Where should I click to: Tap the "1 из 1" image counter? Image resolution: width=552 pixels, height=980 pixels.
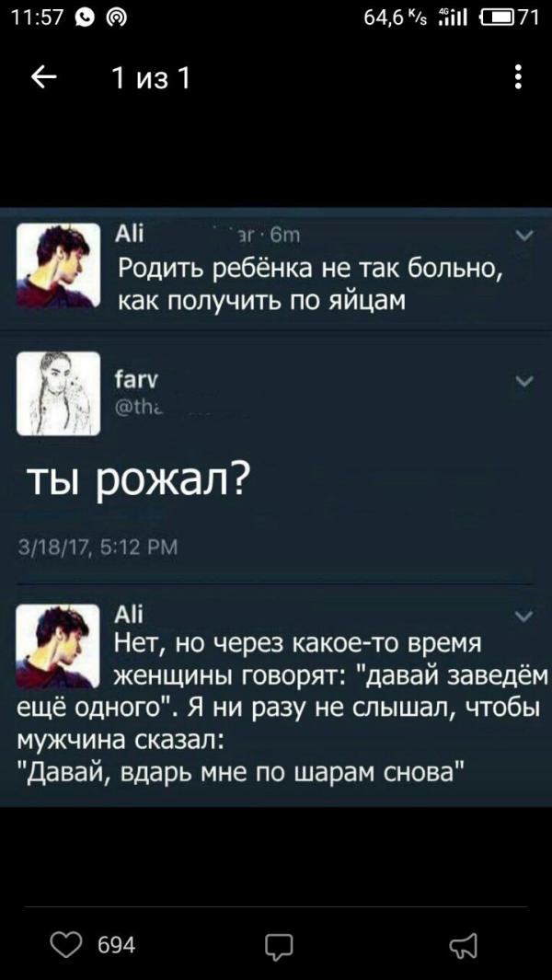pyautogui.click(x=151, y=79)
